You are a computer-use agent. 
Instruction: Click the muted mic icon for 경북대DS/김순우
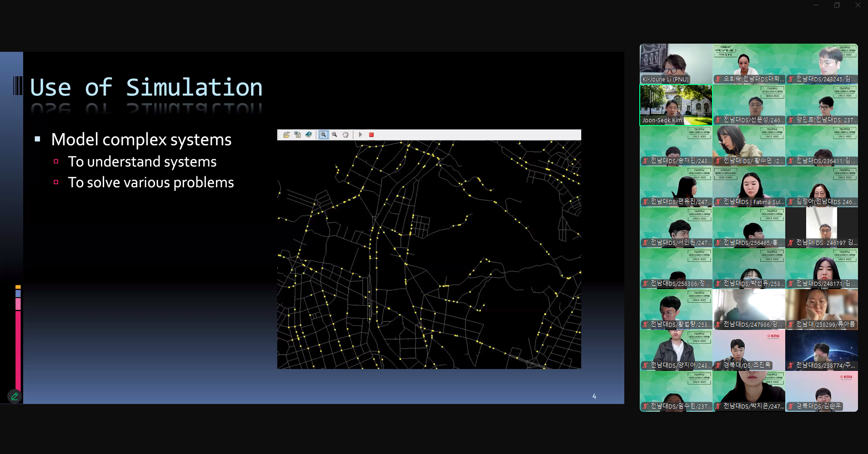point(791,406)
